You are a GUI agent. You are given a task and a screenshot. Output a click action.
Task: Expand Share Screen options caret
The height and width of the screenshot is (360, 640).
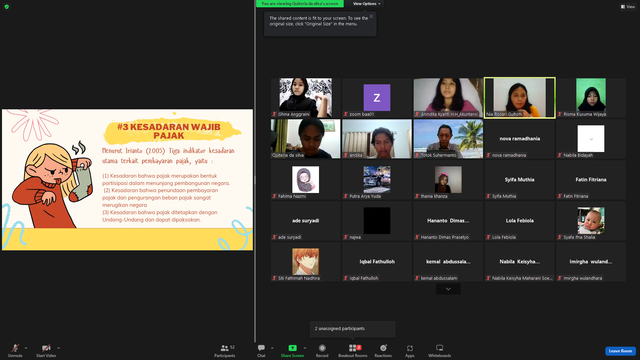(x=304, y=348)
